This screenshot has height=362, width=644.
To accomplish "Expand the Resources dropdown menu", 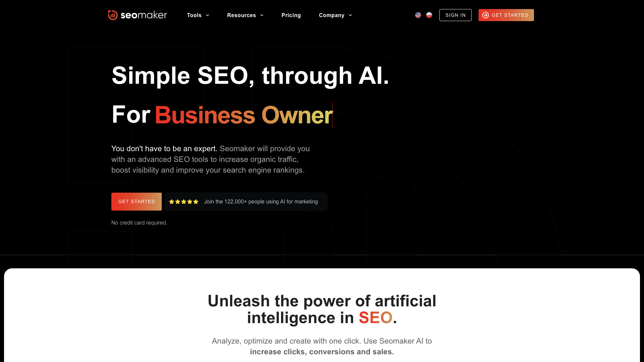I will 246,15.
